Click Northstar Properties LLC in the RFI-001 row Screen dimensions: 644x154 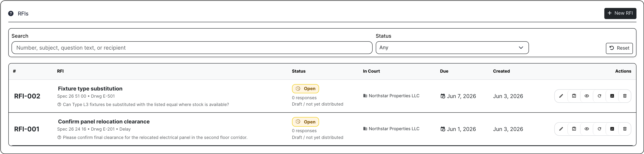[x=394, y=129]
